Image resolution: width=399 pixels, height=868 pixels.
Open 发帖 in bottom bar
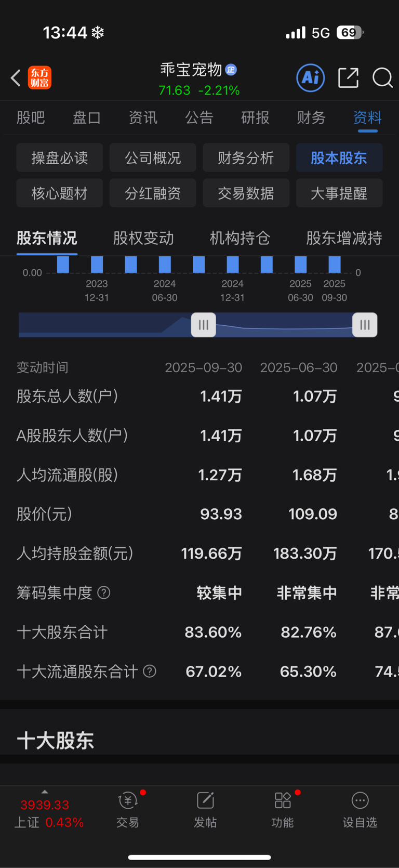click(x=205, y=810)
